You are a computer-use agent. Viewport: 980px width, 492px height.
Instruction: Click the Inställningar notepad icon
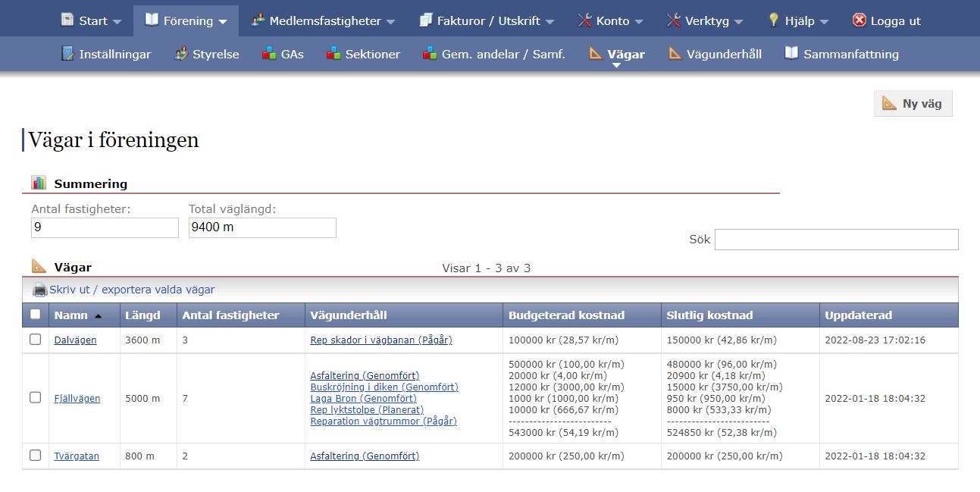pos(68,54)
